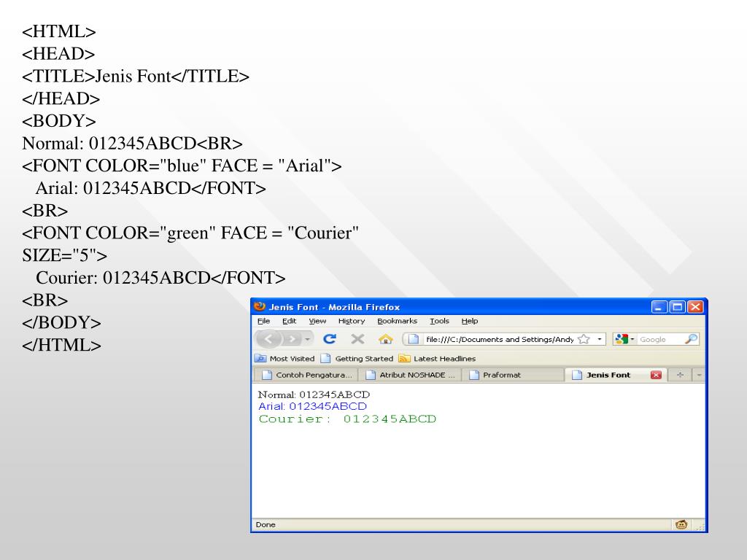Click the <TITLE>Jenis Font</TITLE> code line
This screenshot has width=747, height=560.
[x=136, y=76]
